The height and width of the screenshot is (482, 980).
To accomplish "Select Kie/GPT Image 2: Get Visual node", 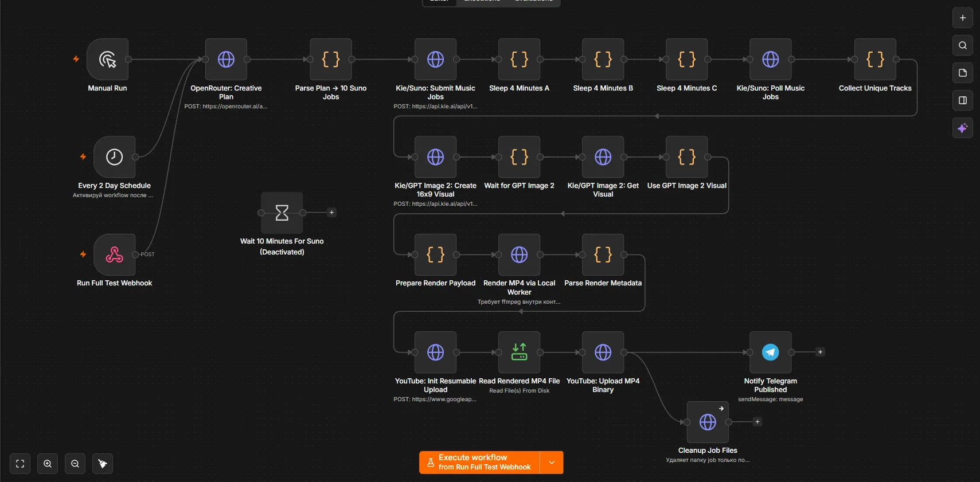I will pyautogui.click(x=603, y=157).
